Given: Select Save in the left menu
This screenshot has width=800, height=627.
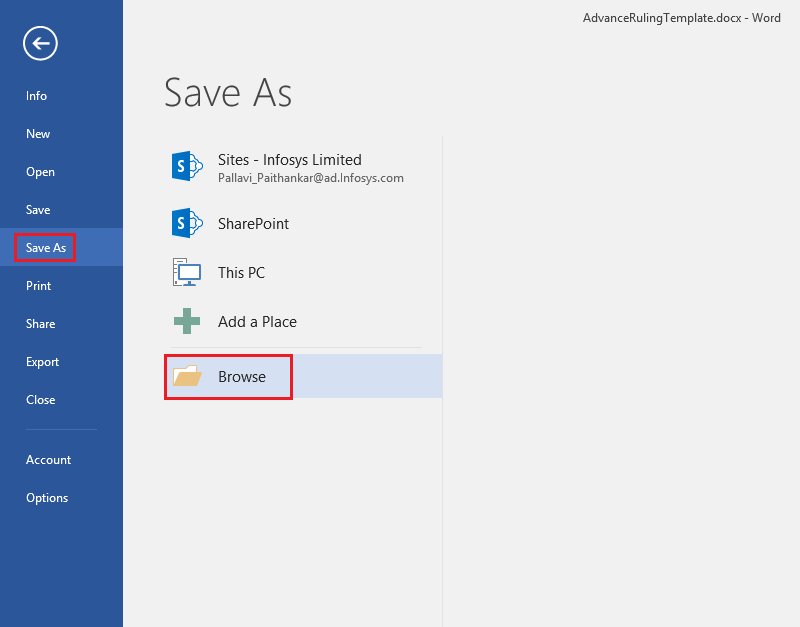Looking at the screenshot, I should (61, 210).
